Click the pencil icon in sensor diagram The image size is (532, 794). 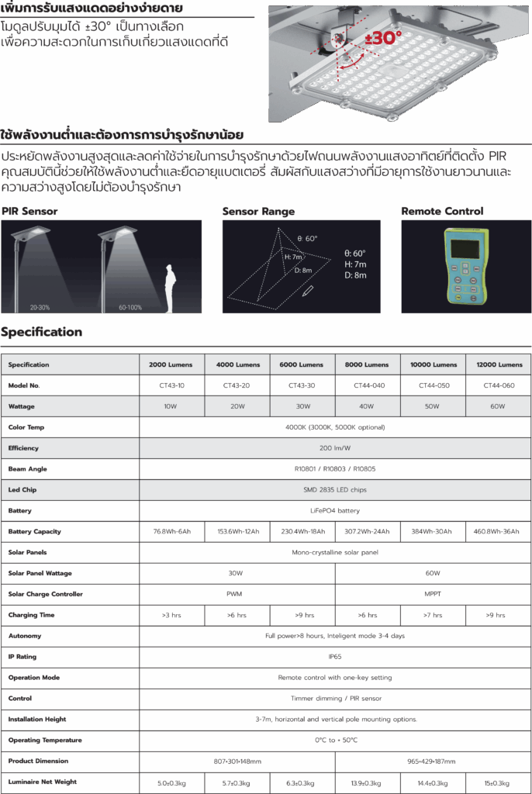click(309, 291)
